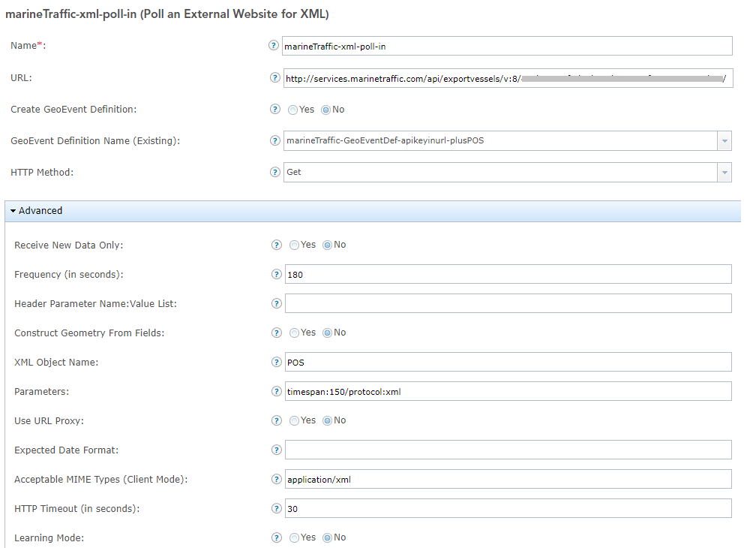Screen dimensions: 756x548
Task: Open GeoEvent Definition Name dropdown
Action: coord(724,140)
